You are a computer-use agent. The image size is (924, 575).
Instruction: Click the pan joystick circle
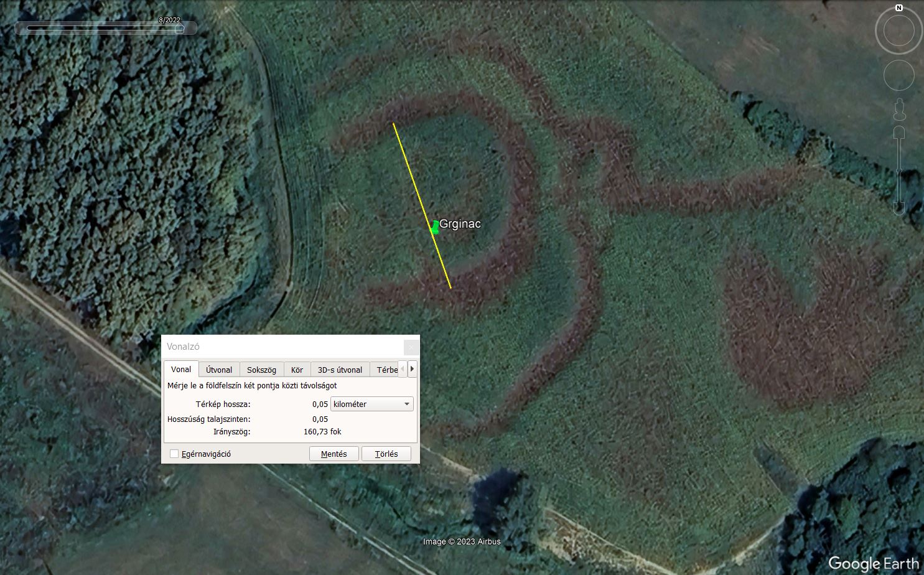pyautogui.click(x=898, y=76)
